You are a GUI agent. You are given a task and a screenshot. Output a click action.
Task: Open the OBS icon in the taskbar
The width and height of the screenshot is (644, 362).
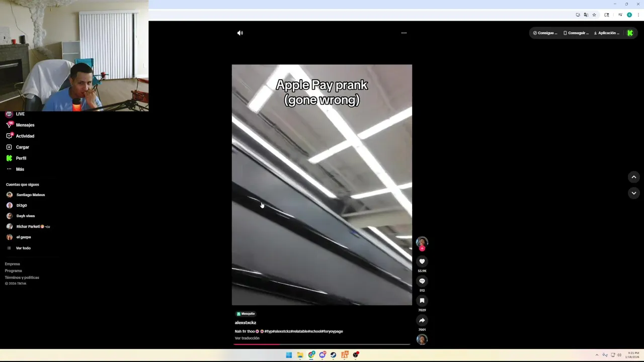(356, 355)
